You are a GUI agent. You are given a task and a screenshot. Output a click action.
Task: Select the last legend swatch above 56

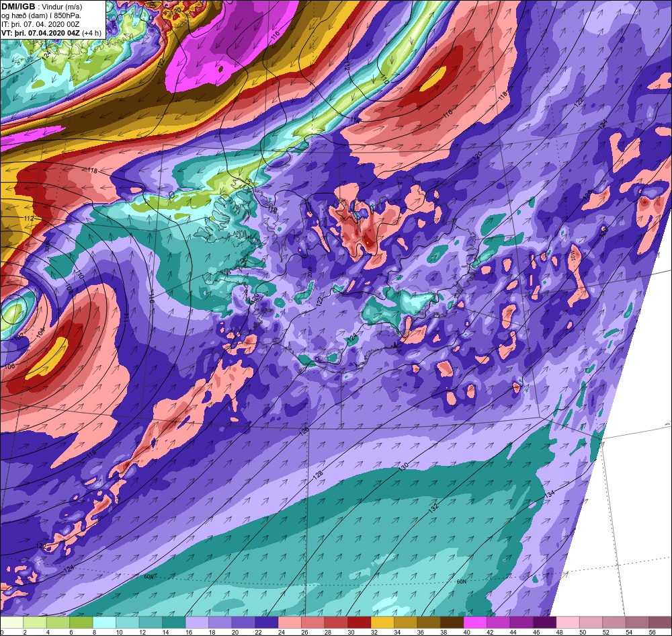point(660,621)
